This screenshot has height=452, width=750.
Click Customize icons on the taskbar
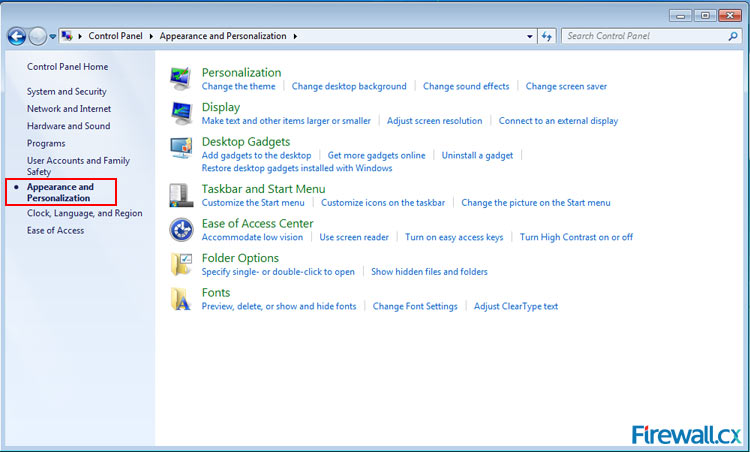coord(383,203)
